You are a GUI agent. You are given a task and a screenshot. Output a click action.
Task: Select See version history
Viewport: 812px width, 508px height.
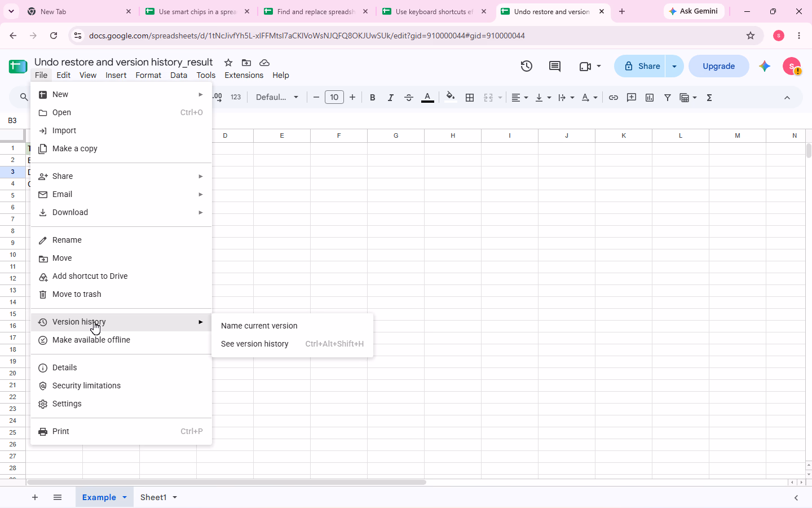[x=293, y=344]
